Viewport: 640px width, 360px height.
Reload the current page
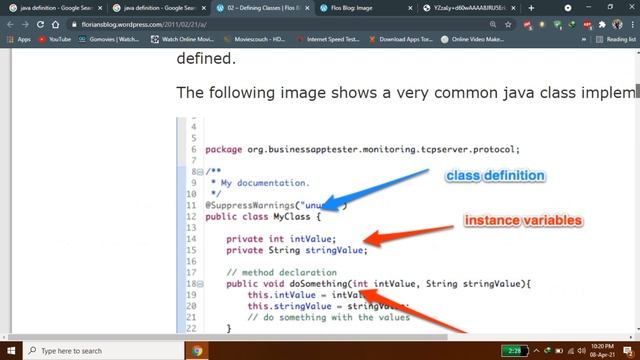point(40,24)
